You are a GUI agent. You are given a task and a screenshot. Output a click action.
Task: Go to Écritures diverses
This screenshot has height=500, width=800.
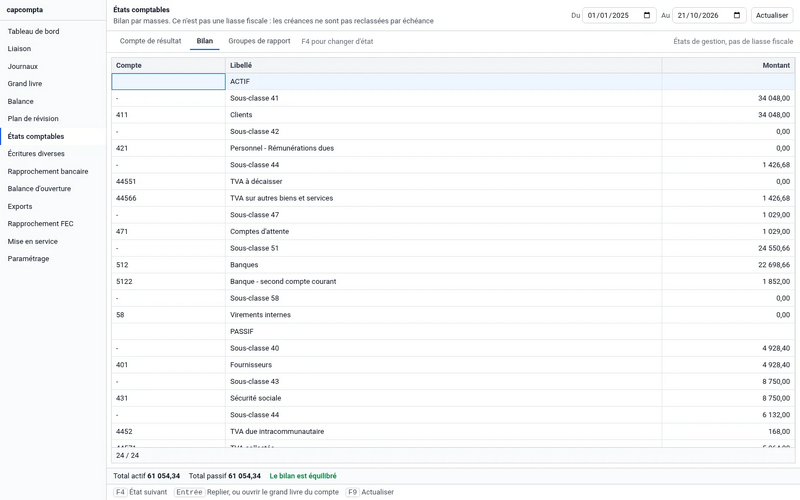53,154
